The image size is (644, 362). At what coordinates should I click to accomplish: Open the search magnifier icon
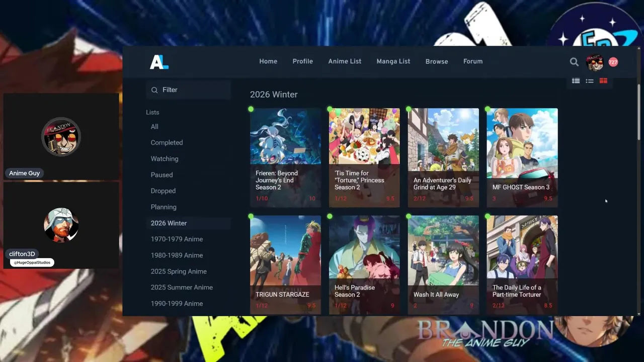574,62
